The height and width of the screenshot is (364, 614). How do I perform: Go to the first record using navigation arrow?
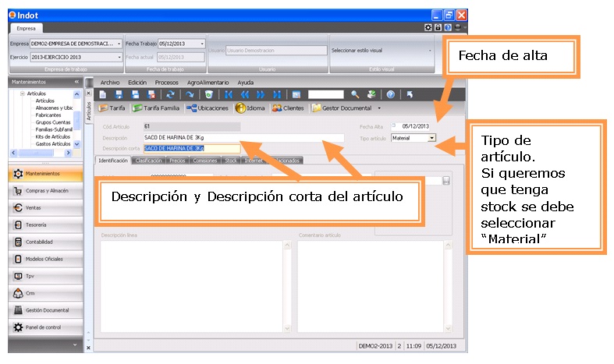(229, 94)
